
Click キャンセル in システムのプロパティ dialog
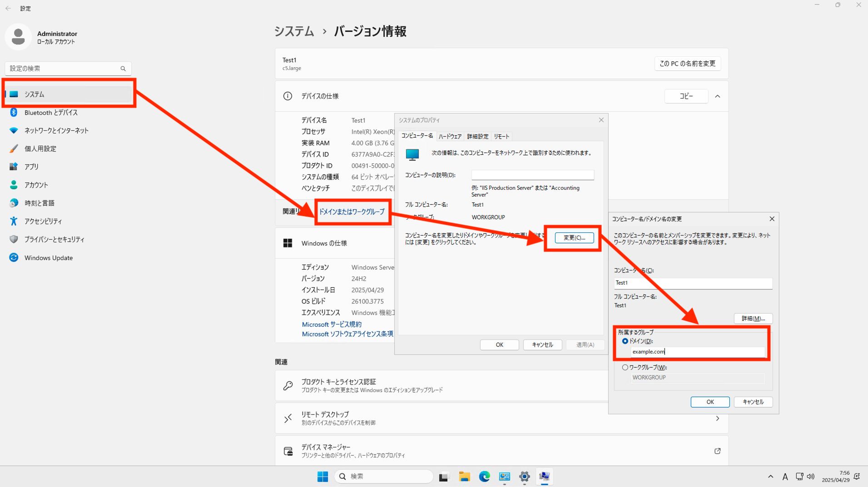[x=542, y=345]
